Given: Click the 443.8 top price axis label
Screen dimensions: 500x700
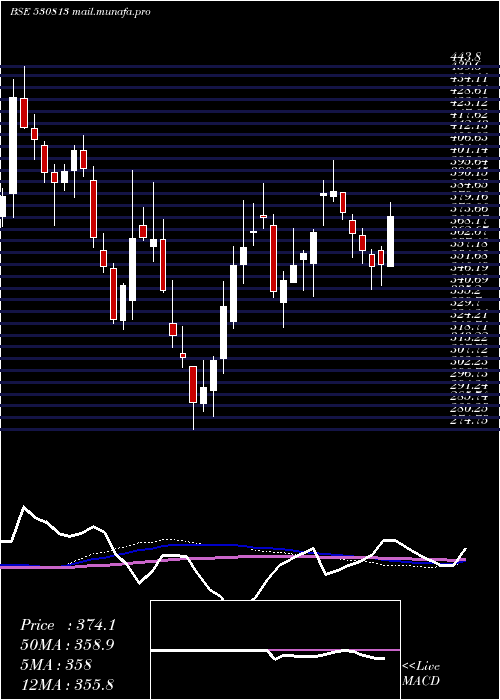Looking at the screenshot, I should click(466, 57).
